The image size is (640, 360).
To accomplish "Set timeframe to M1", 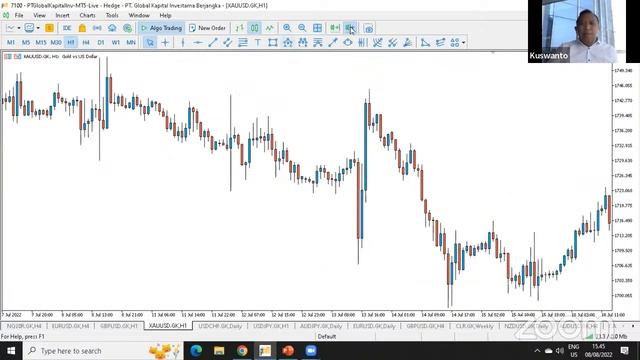I will [x=11, y=42].
